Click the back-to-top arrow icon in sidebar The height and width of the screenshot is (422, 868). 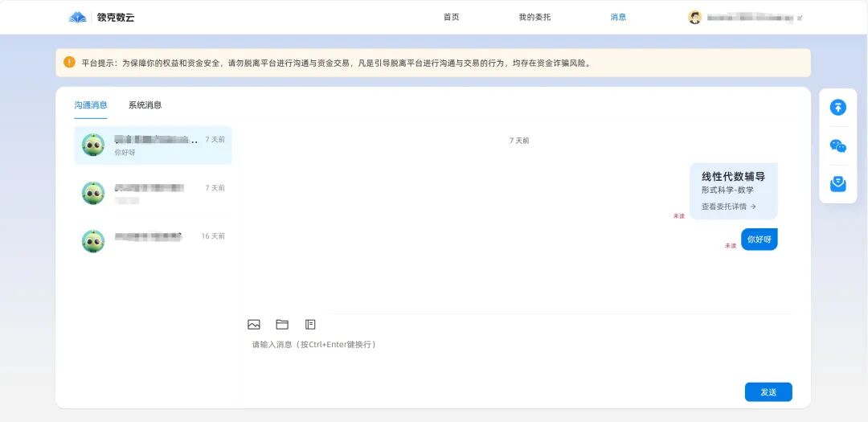(x=838, y=108)
